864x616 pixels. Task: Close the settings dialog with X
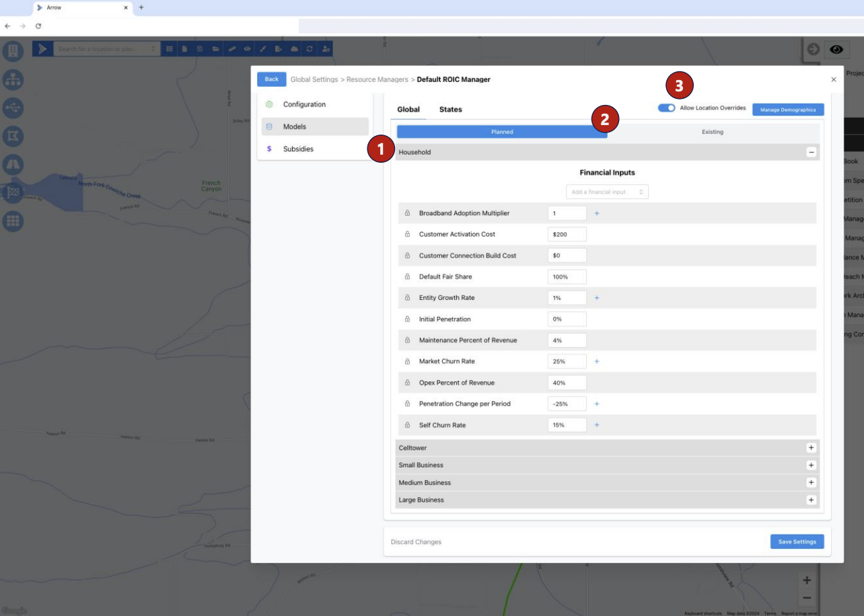point(834,79)
